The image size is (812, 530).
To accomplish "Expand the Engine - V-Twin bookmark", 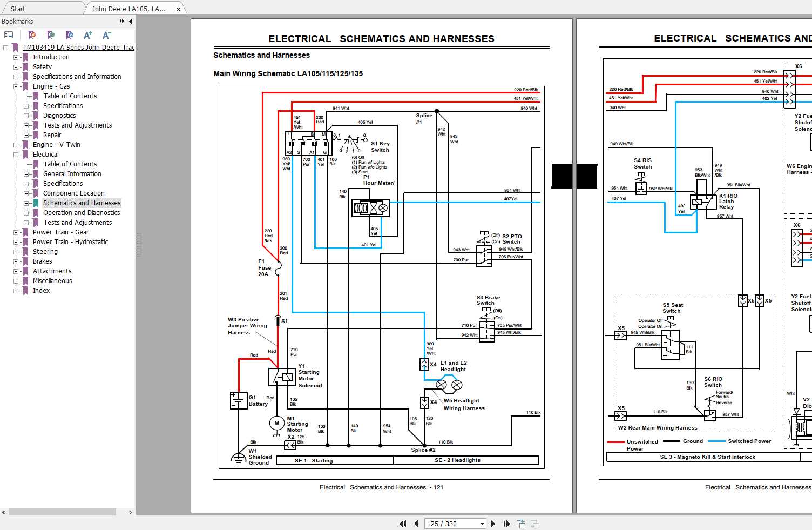I will (x=16, y=145).
